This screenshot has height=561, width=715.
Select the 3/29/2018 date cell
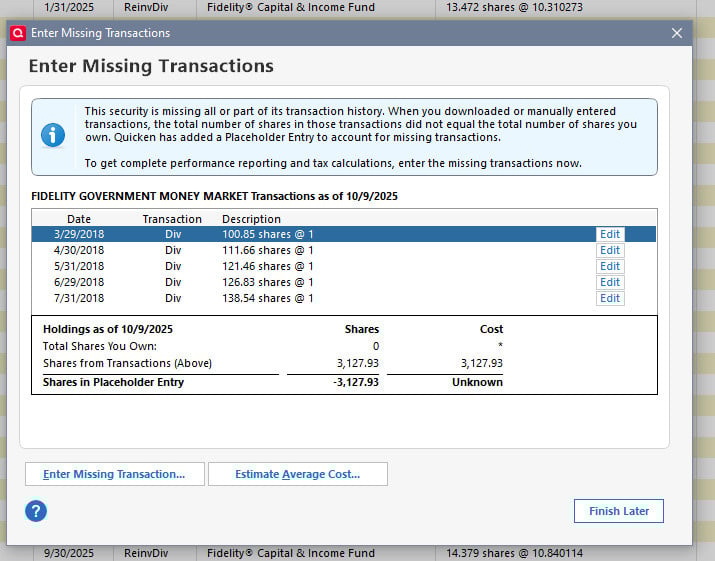click(79, 234)
